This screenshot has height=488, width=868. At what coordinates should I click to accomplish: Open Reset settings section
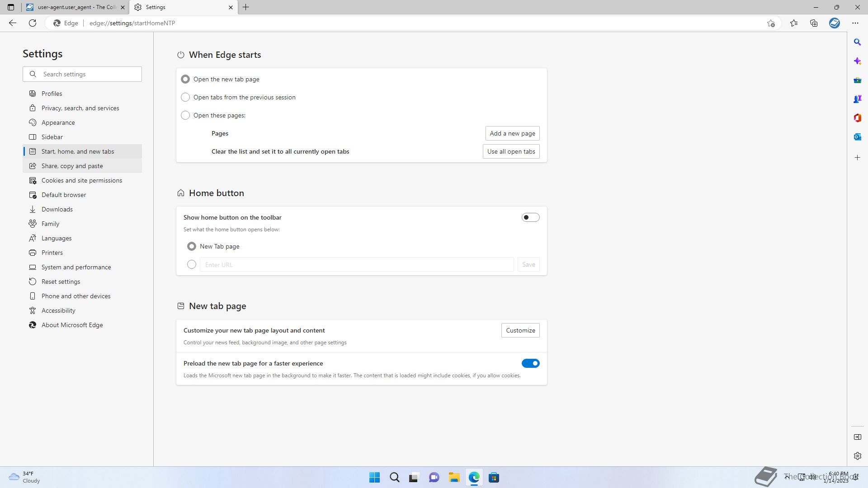point(82,282)
